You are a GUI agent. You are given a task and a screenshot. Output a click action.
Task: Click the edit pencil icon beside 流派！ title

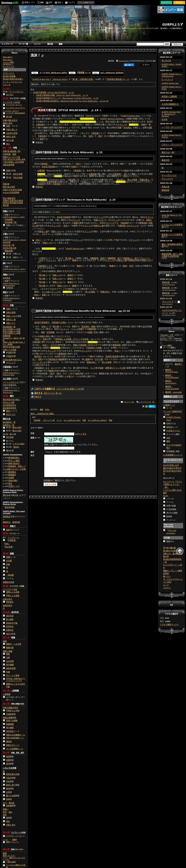pyautogui.click(x=43, y=56)
